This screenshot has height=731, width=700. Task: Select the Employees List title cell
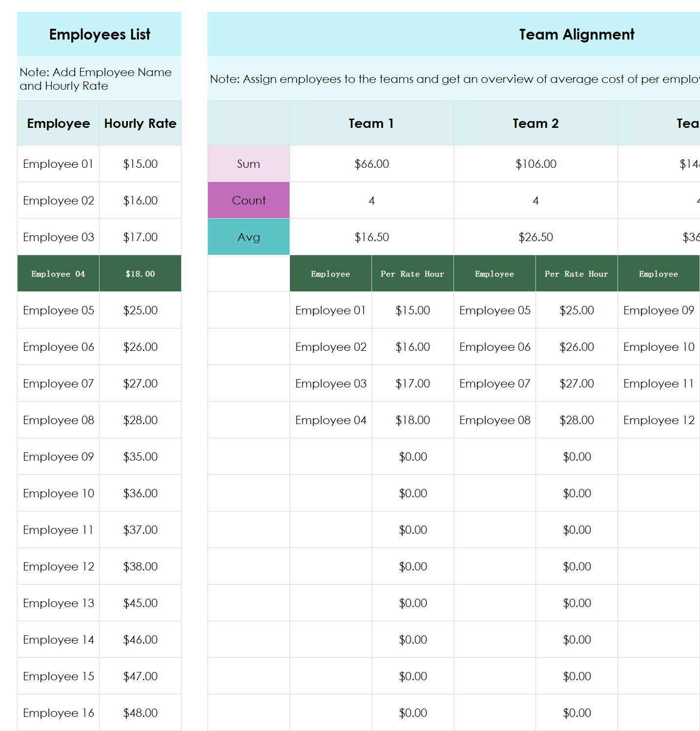(99, 34)
